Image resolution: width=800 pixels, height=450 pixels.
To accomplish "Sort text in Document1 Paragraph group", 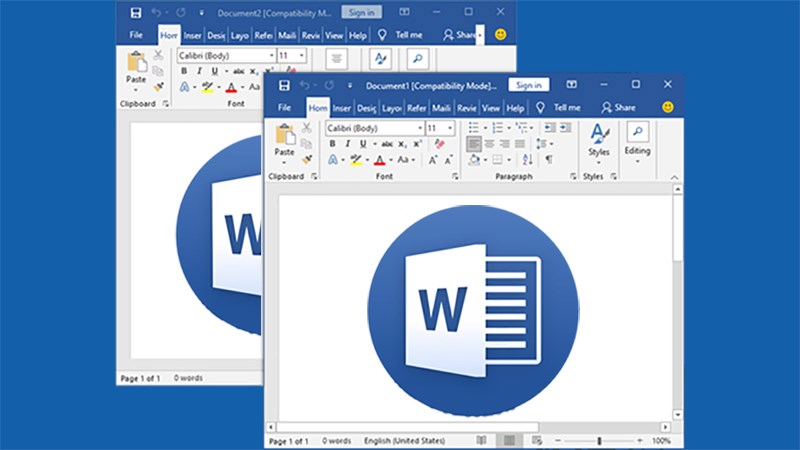I will click(x=528, y=160).
